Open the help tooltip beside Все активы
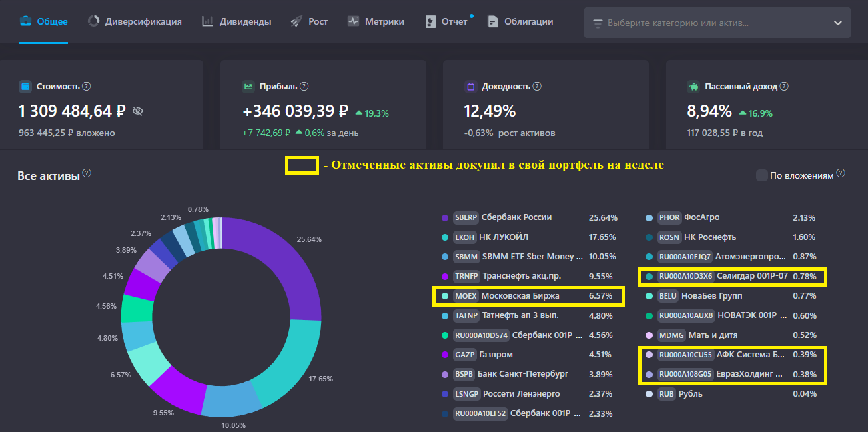Image resolution: width=868 pixels, height=432 pixels. click(x=86, y=174)
